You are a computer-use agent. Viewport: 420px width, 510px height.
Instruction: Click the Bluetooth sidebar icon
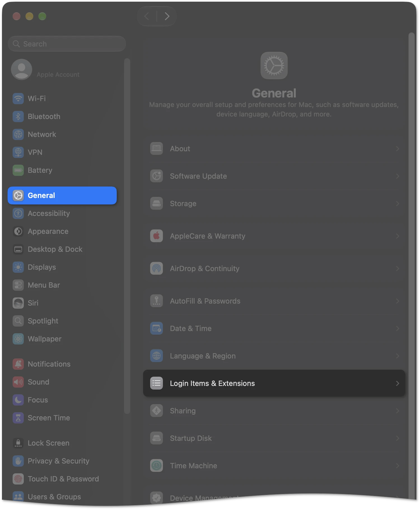coord(18,117)
